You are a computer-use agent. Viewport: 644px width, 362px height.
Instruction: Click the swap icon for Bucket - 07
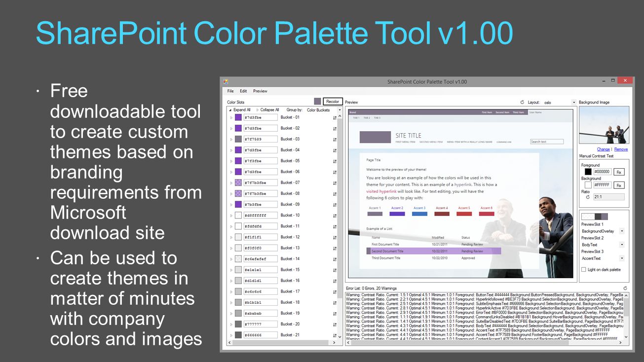[335, 183]
